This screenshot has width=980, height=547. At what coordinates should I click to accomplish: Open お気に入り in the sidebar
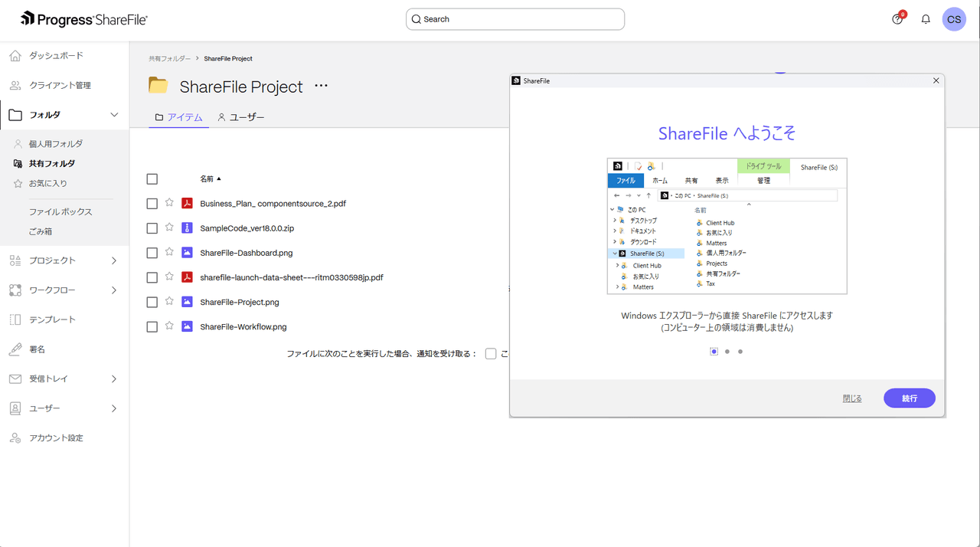click(48, 184)
